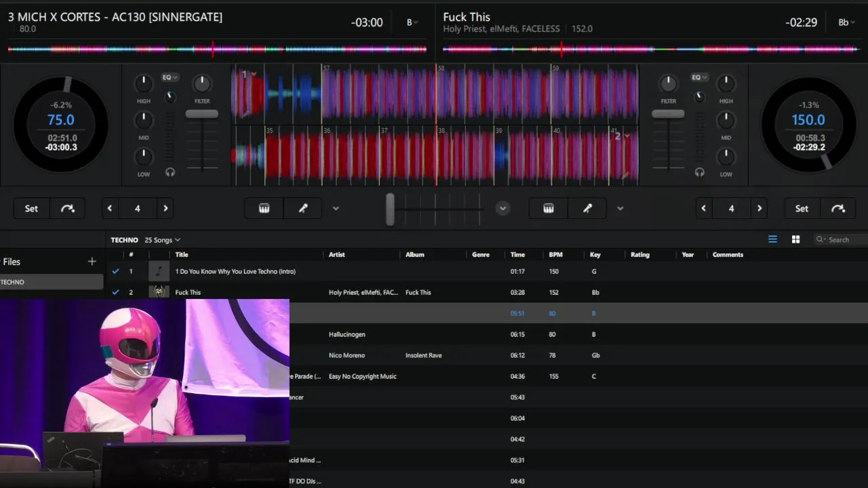Click the checkmark of track 1 row
This screenshot has height=488, width=868.
[115, 271]
